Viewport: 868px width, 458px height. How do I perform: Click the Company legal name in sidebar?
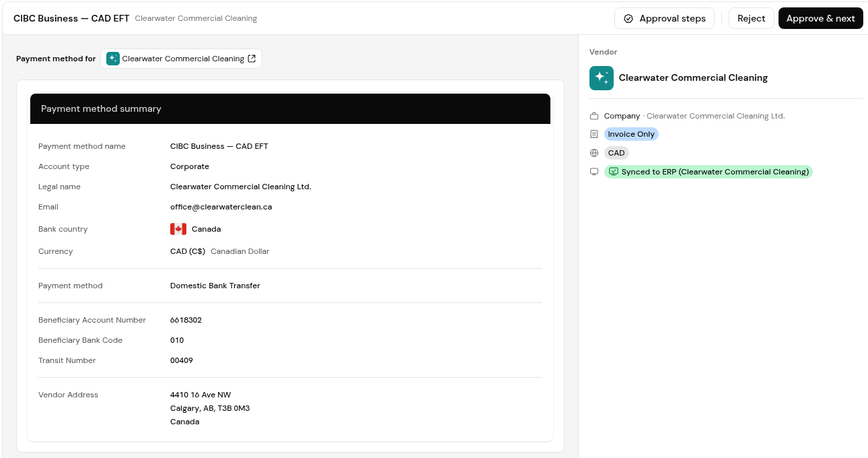coord(715,116)
